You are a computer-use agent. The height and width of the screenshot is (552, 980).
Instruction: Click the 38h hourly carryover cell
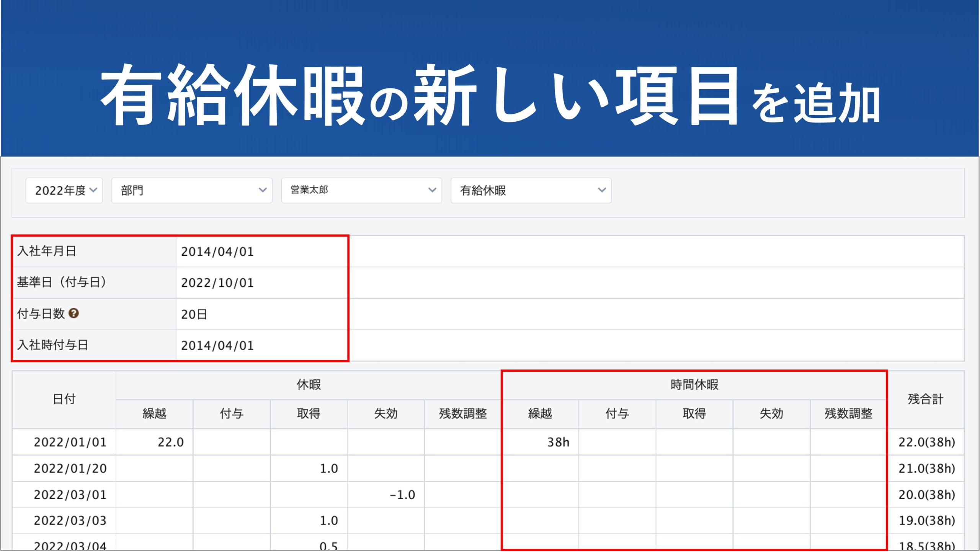[558, 442]
